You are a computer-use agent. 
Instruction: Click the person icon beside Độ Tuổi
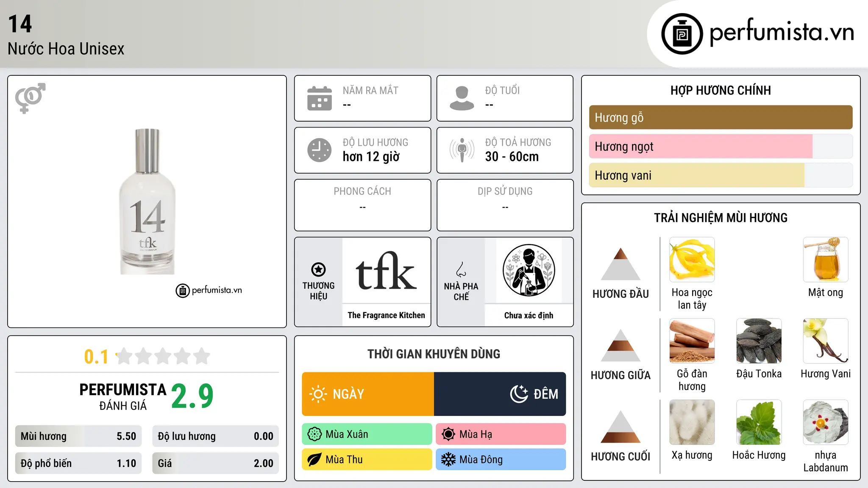click(462, 98)
